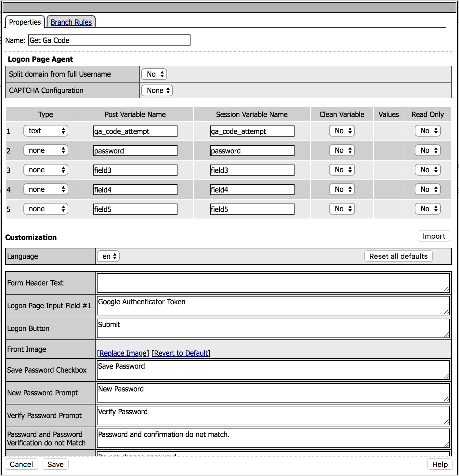459x476 pixels.
Task: Open the Split domain from full Username dropdown
Action: (154, 74)
